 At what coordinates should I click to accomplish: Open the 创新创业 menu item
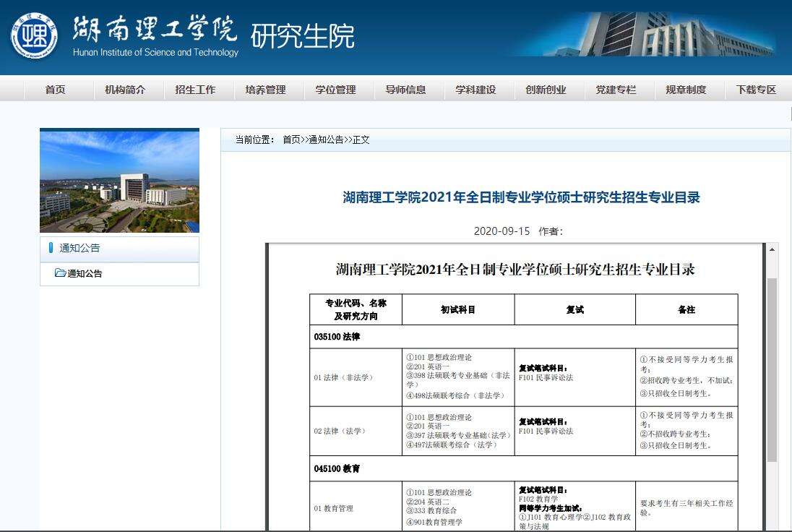pyautogui.click(x=546, y=89)
